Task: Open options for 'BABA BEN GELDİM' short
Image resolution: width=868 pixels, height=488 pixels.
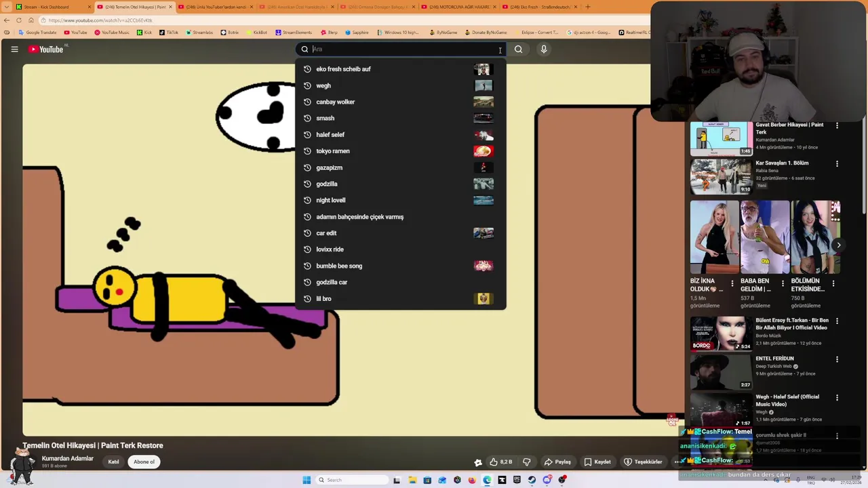Action: (783, 283)
